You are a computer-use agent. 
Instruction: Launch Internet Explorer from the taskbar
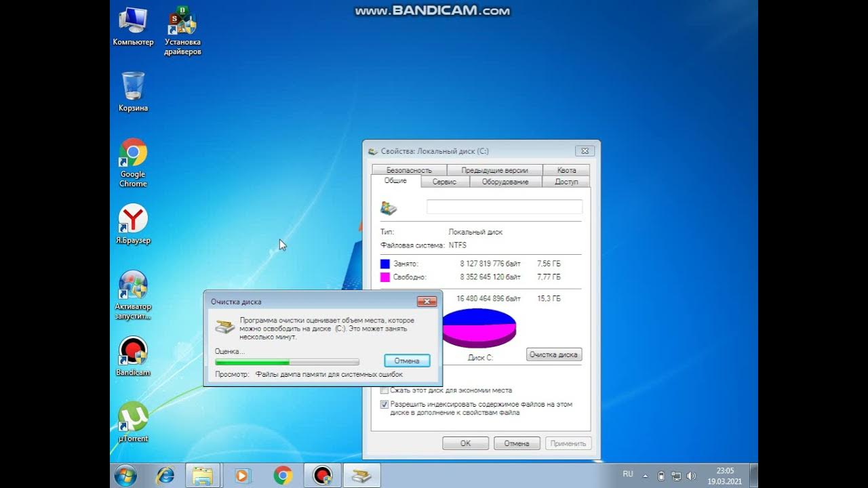(x=165, y=476)
